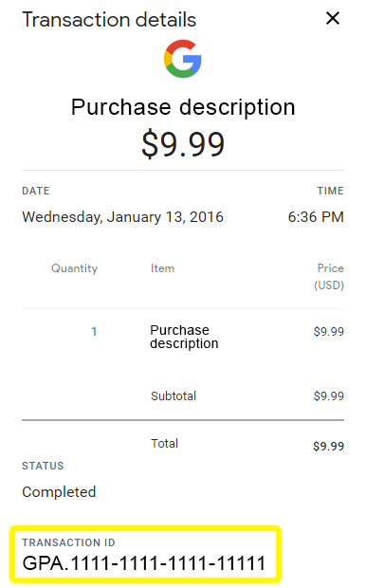Image resolution: width=366 pixels, height=588 pixels.
Task: Select the date Wednesday, January 13, 2016
Action: (x=122, y=217)
